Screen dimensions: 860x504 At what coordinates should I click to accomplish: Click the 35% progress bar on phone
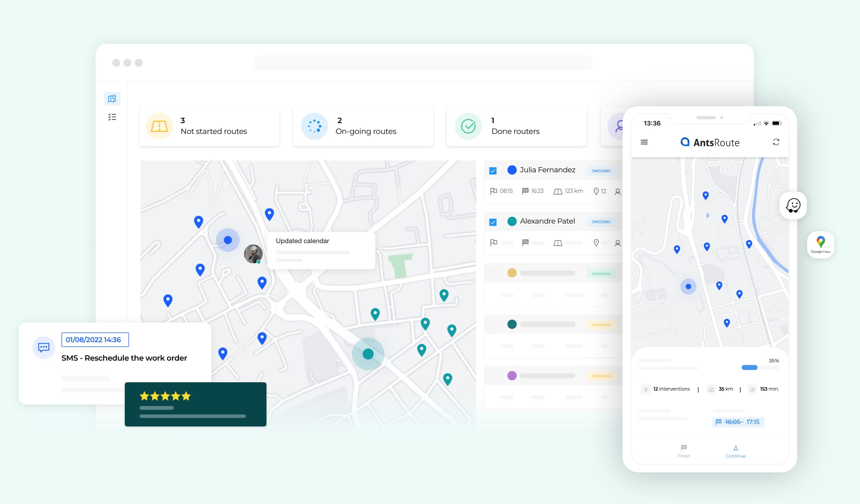(x=760, y=368)
